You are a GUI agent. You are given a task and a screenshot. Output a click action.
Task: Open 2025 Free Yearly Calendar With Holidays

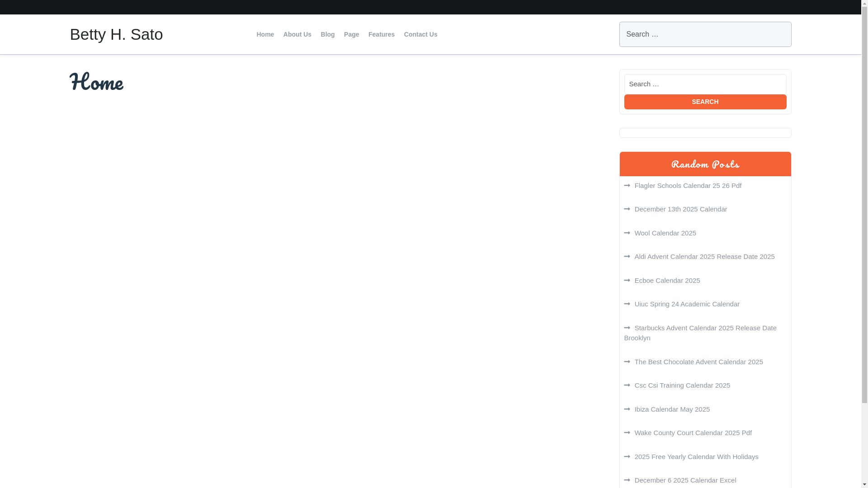tap(696, 457)
